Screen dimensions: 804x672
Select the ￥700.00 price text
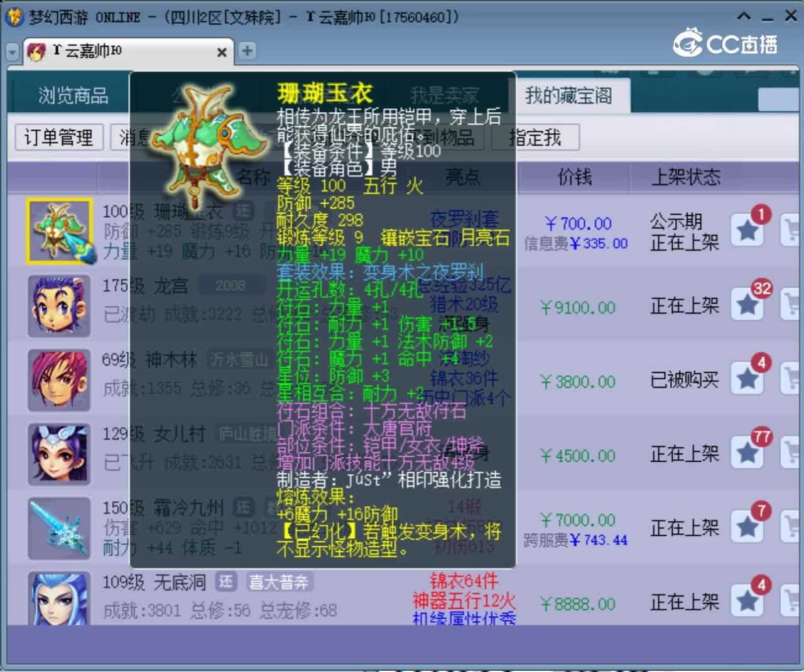[x=579, y=224]
